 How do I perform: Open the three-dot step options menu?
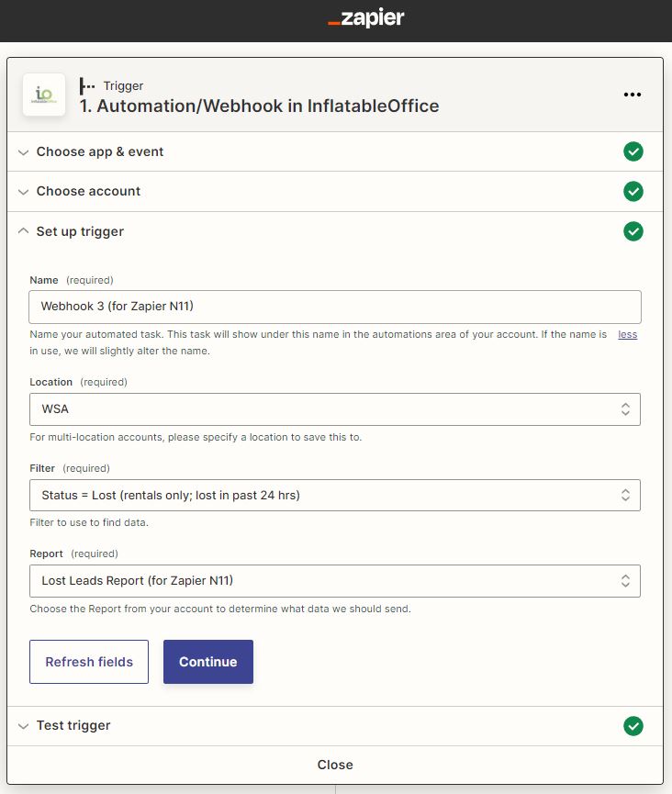632,95
